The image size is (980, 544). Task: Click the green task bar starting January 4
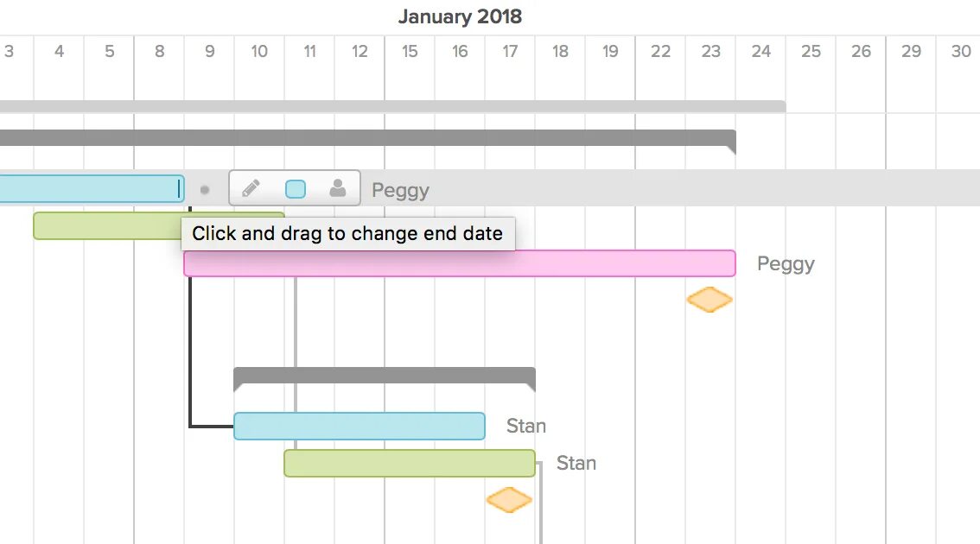tap(104, 225)
